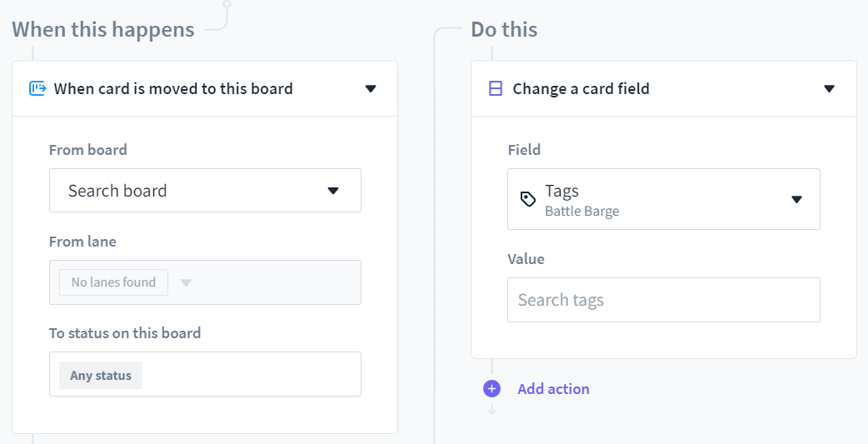
Task: Expand the Change a card field arrow
Action: click(x=829, y=88)
